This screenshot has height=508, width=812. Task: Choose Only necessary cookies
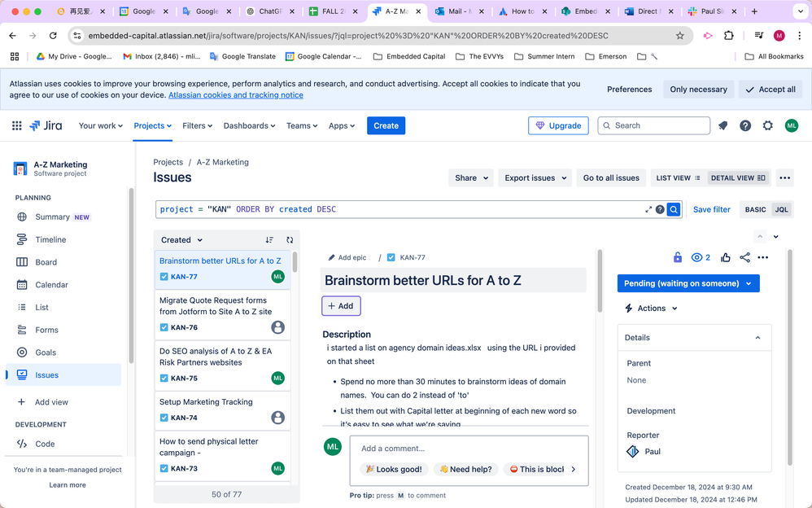[x=699, y=90]
